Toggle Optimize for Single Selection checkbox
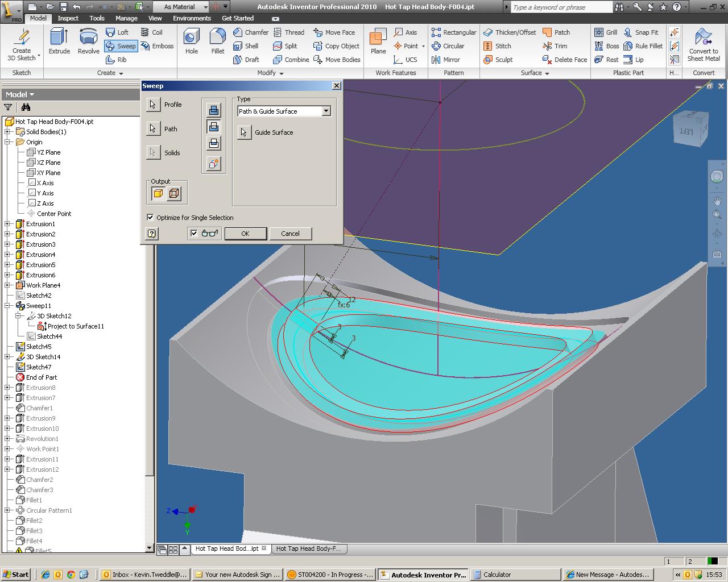Image resolution: width=728 pixels, height=582 pixels. 150,217
